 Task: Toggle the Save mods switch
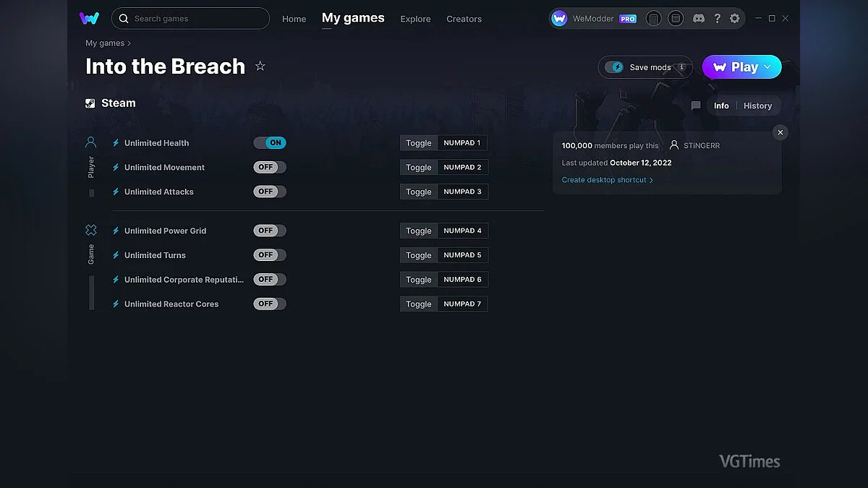click(x=614, y=67)
